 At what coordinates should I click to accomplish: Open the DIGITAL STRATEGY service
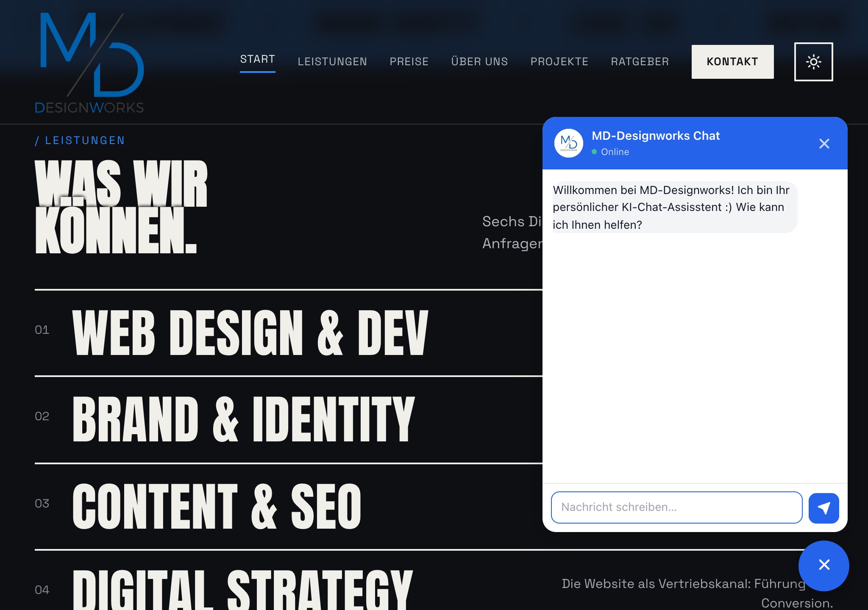242,589
